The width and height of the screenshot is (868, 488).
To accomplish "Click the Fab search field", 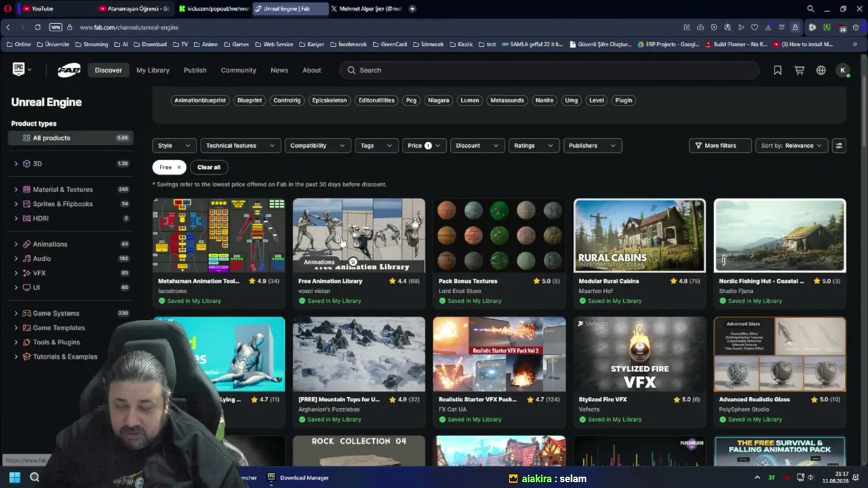I will coord(549,70).
